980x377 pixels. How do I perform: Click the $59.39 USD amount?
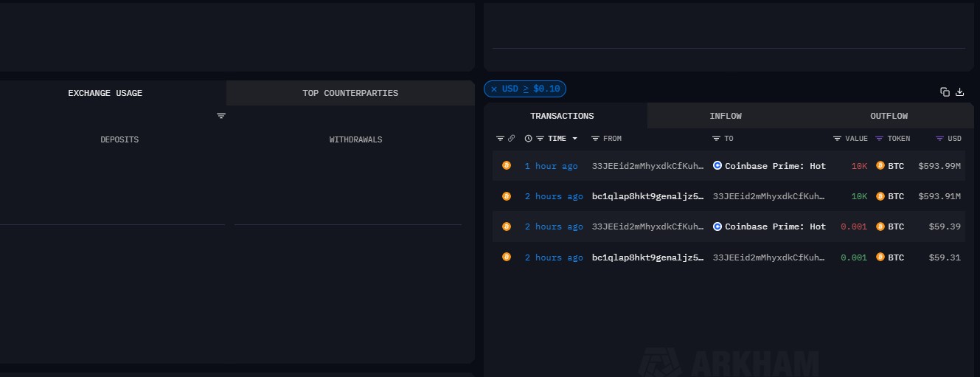coord(945,226)
